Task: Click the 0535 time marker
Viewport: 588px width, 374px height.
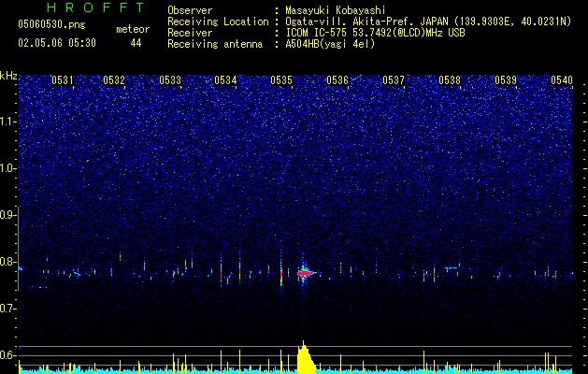Action: pos(281,80)
